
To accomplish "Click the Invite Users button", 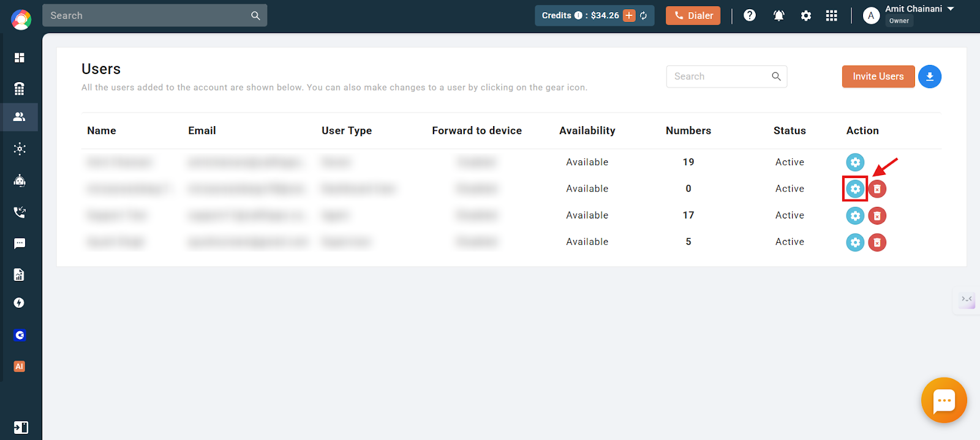I will 878,76.
